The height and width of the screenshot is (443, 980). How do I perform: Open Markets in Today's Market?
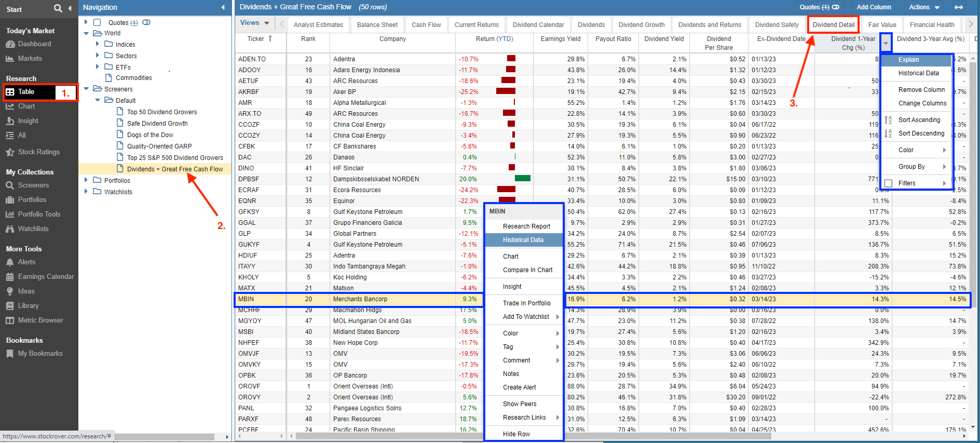[30, 59]
